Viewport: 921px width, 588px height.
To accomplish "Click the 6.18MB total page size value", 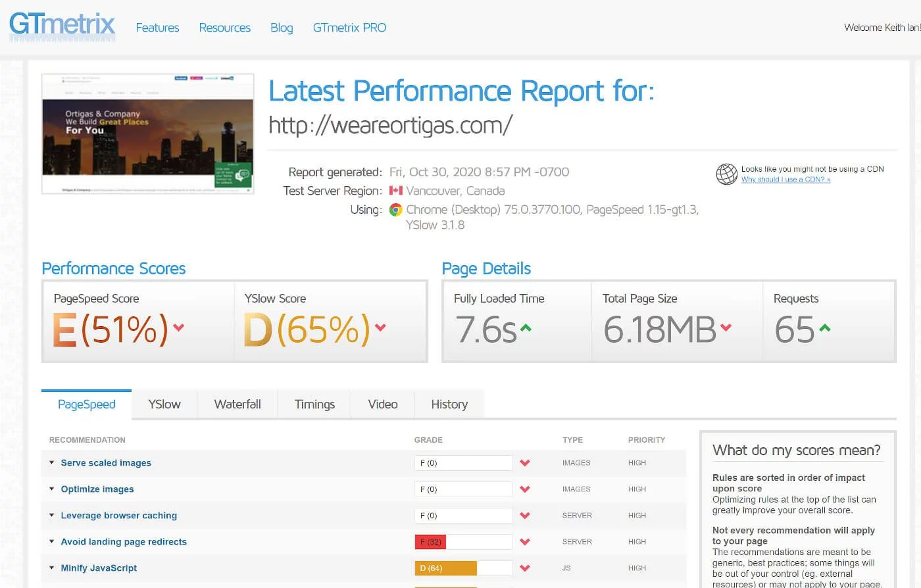I will pos(660,330).
